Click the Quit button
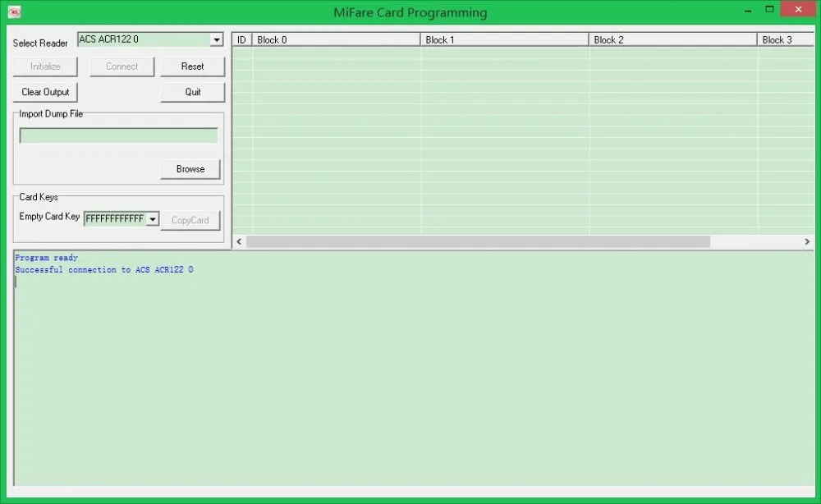This screenshot has width=821, height=504. (x=193, y=92)
